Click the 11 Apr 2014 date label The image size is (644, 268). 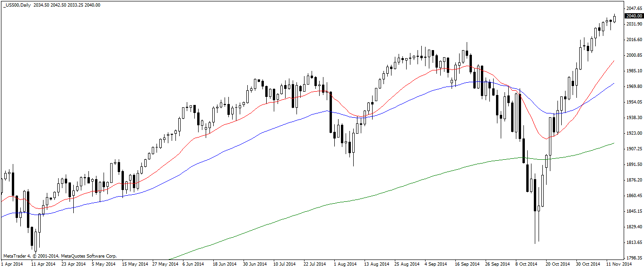pyautogui.click(x=44, y=264)
